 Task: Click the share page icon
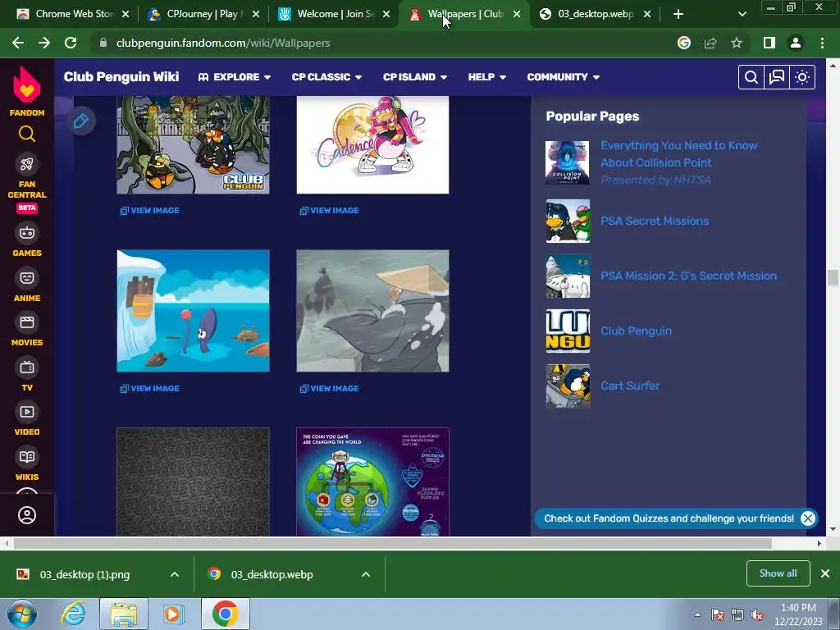[710, 43]
